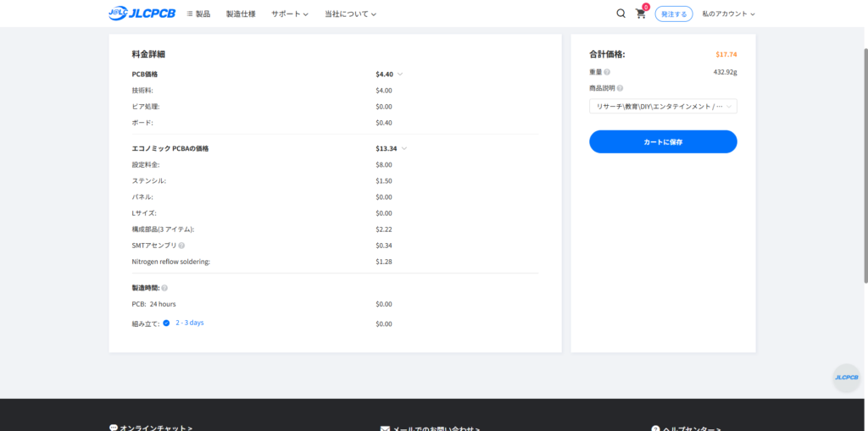Click the info icon beside 製造時間
The width and height of the screenshot is (868, 431).
point(164,288)
